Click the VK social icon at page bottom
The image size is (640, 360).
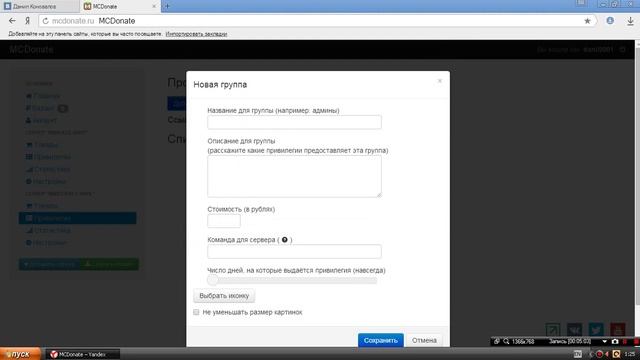[x=575, y=329]
